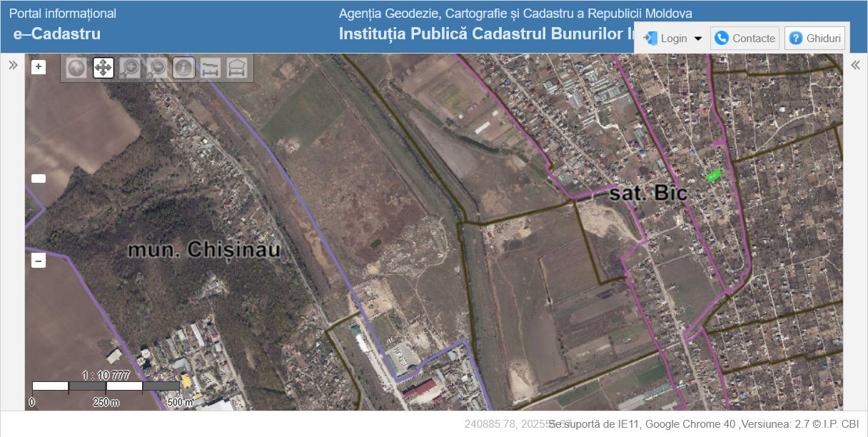Activate the magnifier zoom-in tool
The image size is (868, 437).
[130, 68]
